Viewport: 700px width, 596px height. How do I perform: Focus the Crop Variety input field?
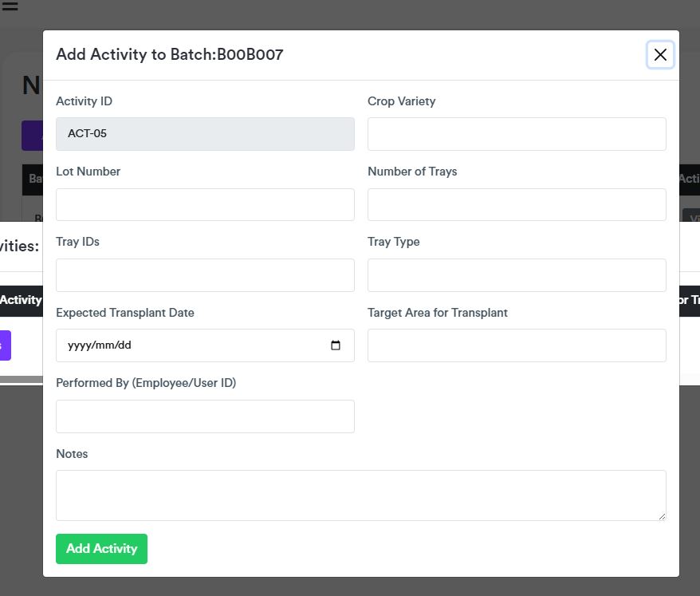517,134
